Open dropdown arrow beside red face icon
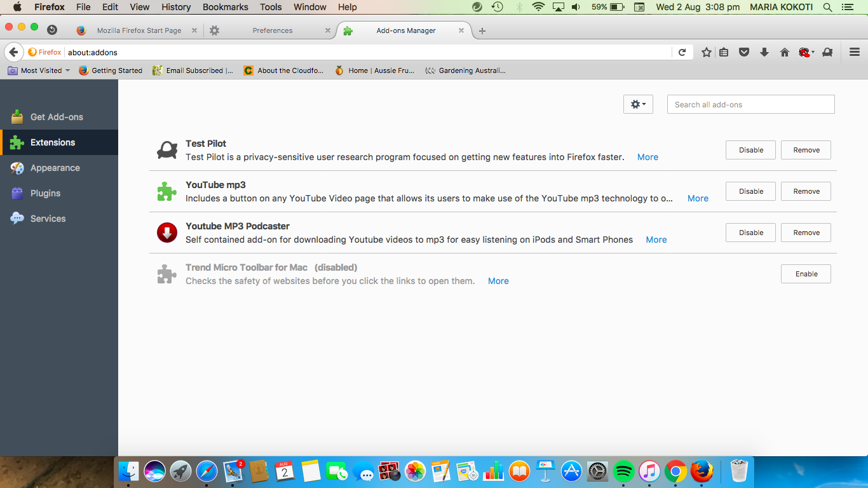868x488 pixels. click(x=813, y=53)
